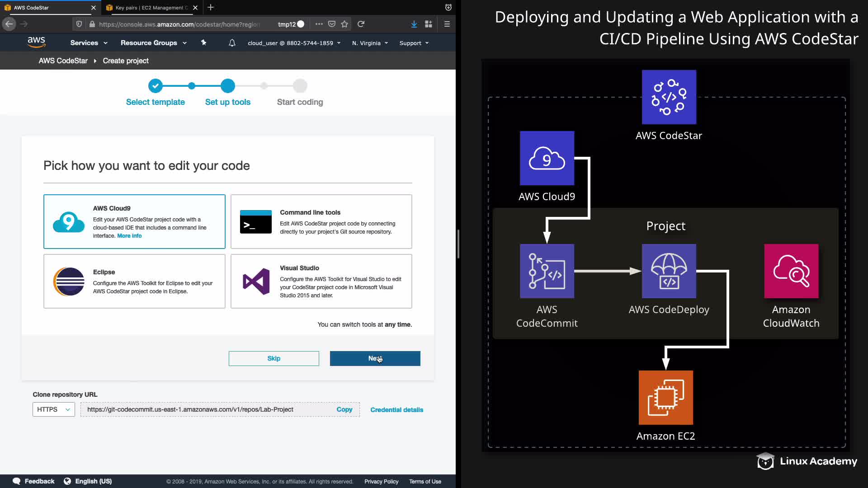Open the Support menu
The height and width of the screenshot is (488, 868).
click(x=414, y=43)
